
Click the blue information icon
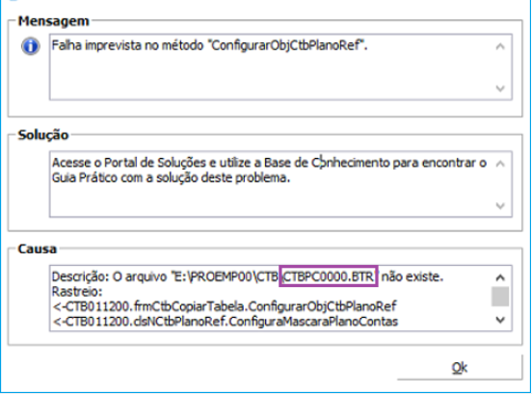pyautogui.click(x=31, y=46)
